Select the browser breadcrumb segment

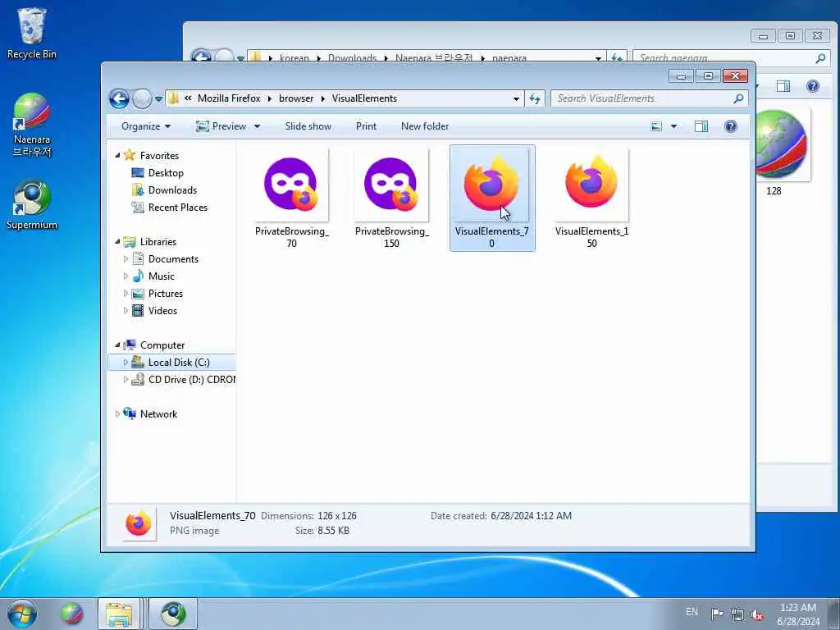pos(295,98)
